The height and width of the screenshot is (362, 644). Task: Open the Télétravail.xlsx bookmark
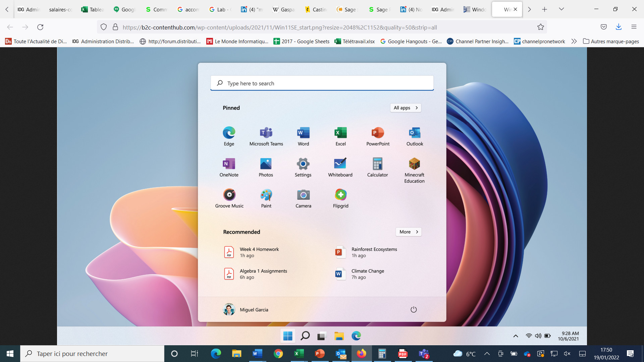(355, 42)
